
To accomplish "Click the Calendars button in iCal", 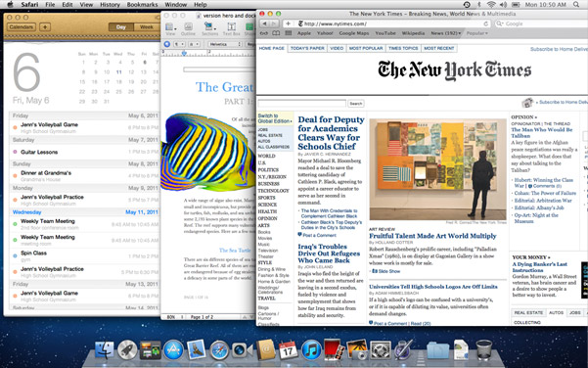I will point(21,27).
